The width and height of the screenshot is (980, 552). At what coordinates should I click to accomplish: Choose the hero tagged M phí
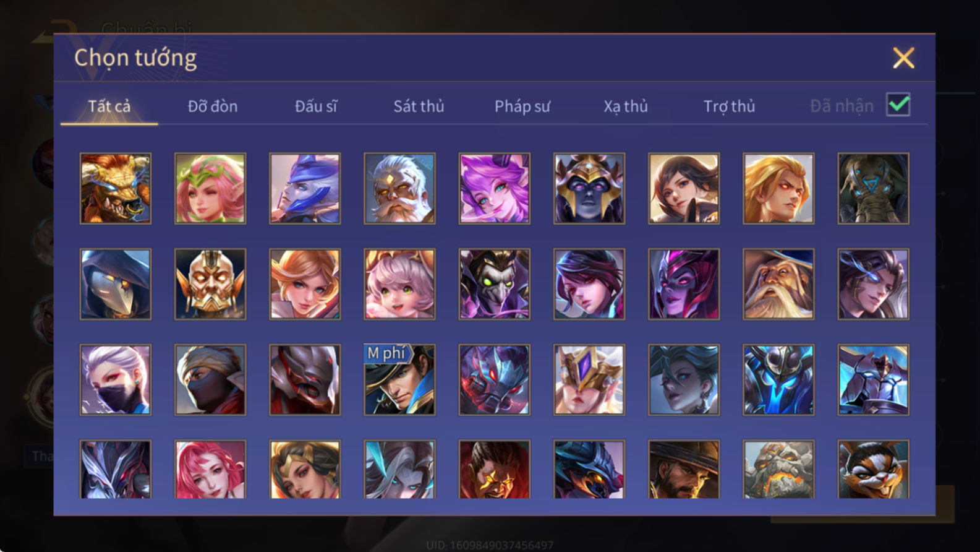399,380
